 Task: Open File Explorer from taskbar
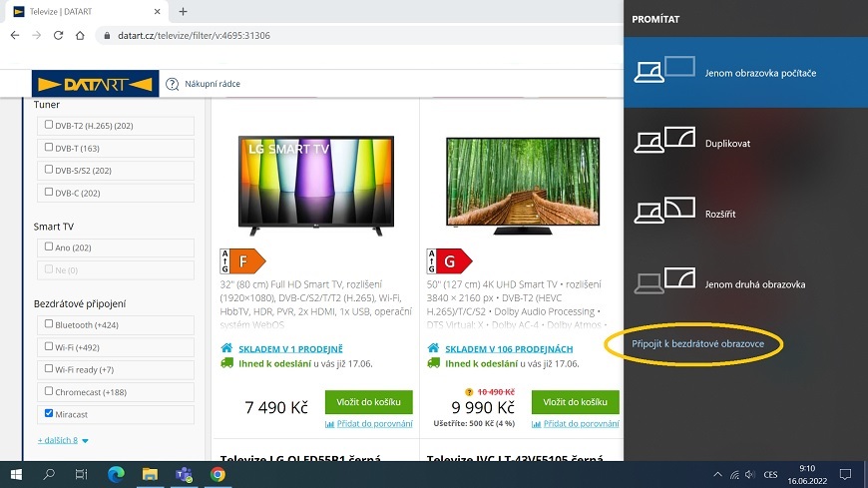pos(150,475)
